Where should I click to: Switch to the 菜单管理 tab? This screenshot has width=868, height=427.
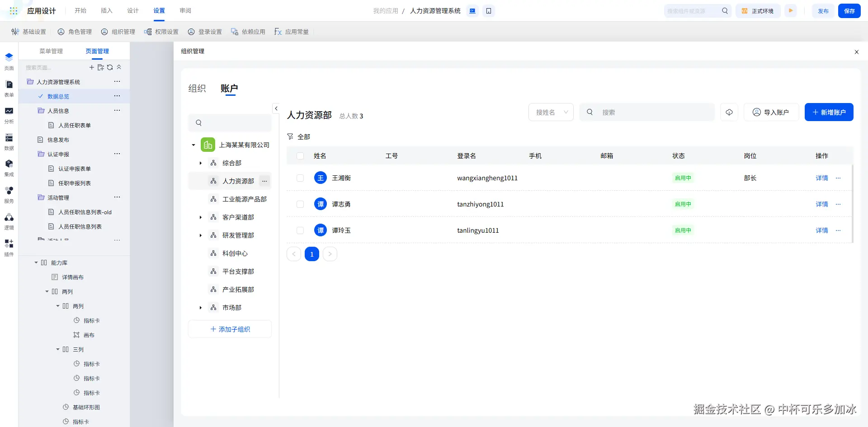pos(51,51)
